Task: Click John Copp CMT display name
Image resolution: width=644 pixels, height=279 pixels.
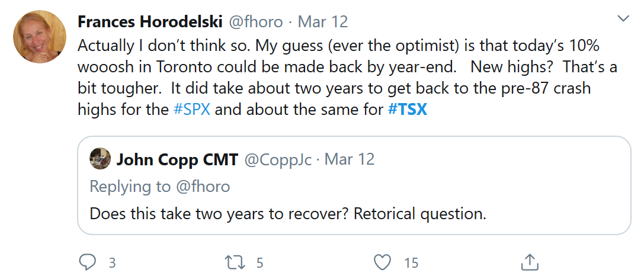Action: tap(177, 159)
